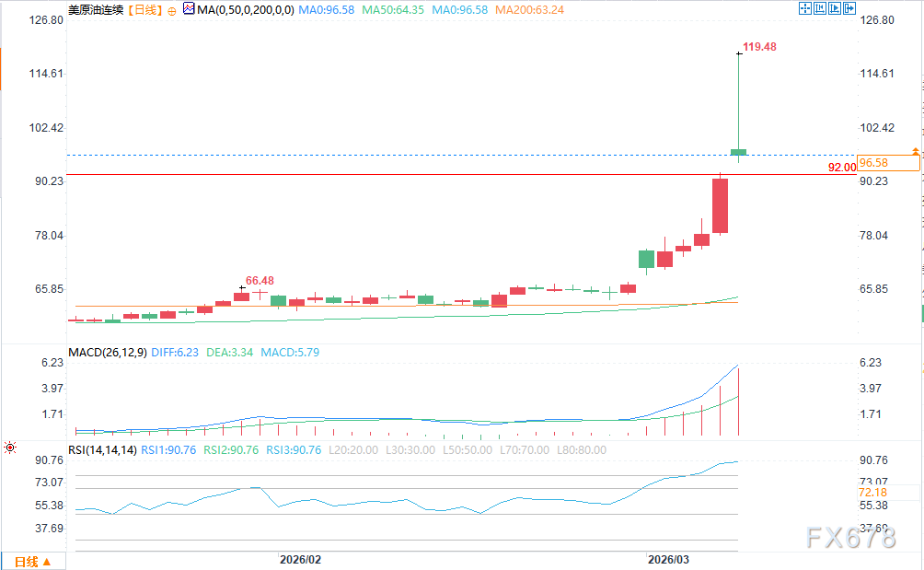Image resolution: width=924 pixels, height=570 pixels.
Task: Open MA(0,50,0,200,0,0) parameter settings
Action: (x=245, y=10)
